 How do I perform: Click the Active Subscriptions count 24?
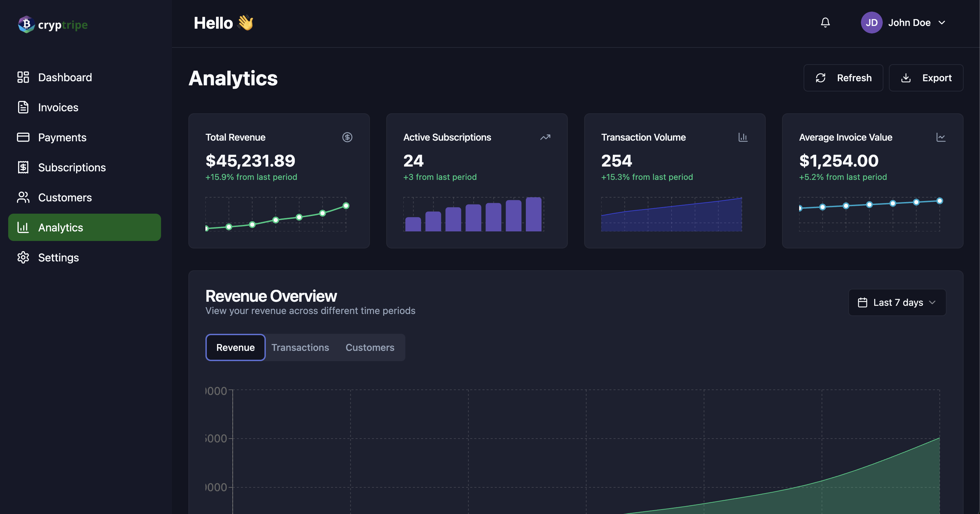(x=414, y=160)
